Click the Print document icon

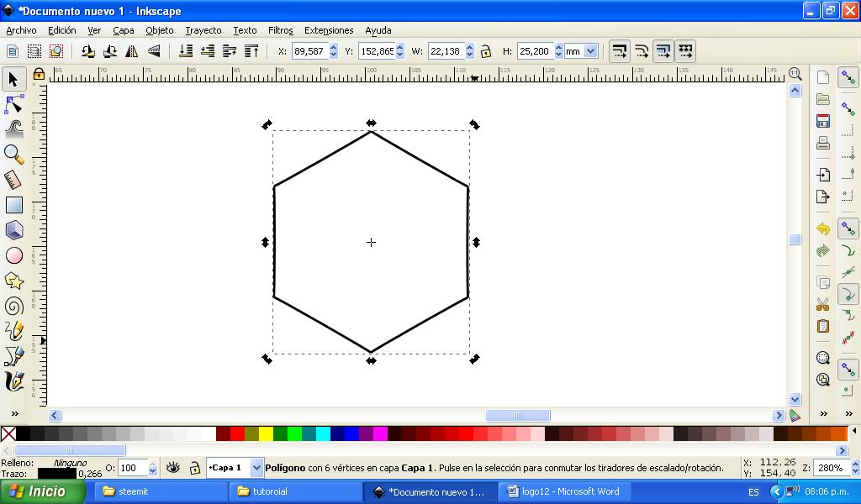coord(822,143)
